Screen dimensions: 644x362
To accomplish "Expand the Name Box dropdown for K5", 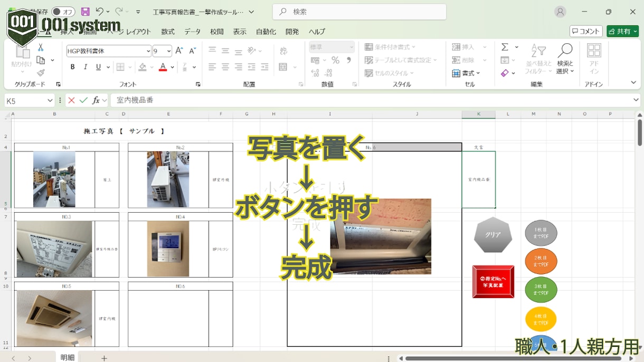I will (x=50, y=100).
